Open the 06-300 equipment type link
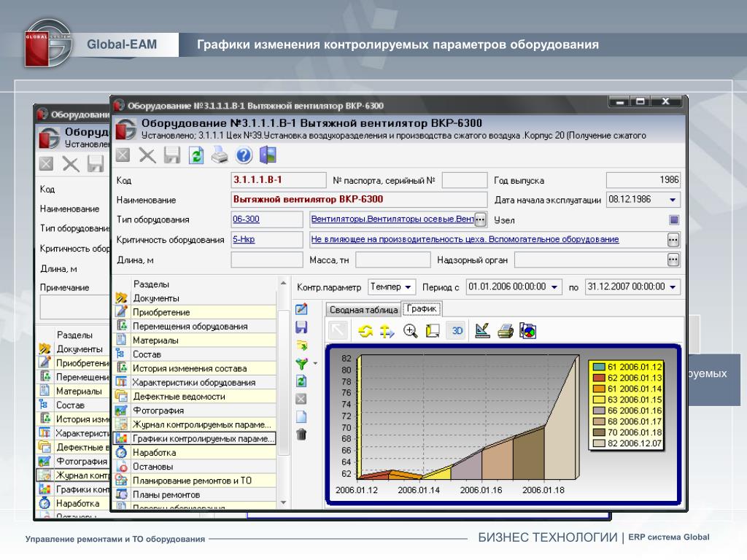The image size is (747, 560). 246,219
